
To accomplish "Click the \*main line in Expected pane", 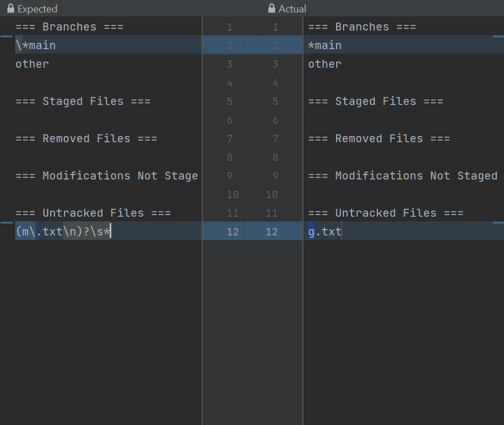I will tap(36, 45).
